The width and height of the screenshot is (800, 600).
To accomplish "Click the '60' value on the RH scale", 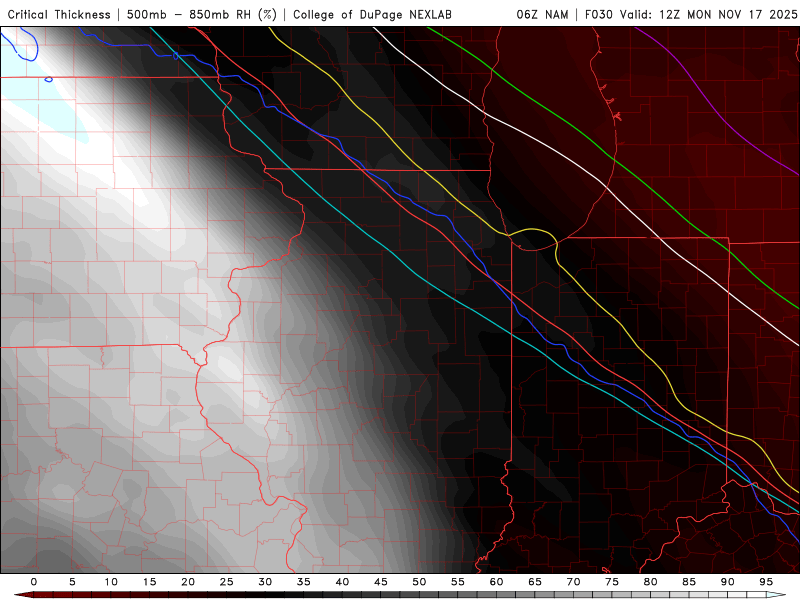I will point(496,582).
